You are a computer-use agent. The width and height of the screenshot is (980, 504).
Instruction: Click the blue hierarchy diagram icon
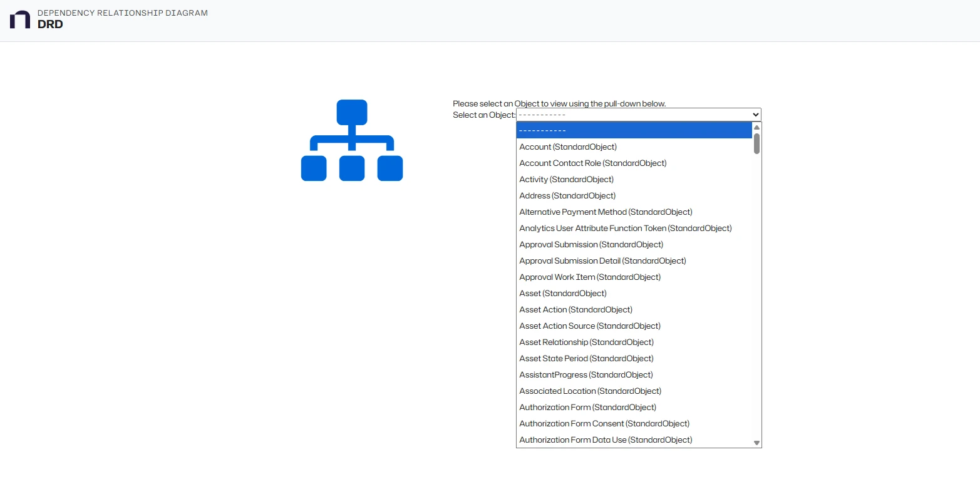pos(352,140)
